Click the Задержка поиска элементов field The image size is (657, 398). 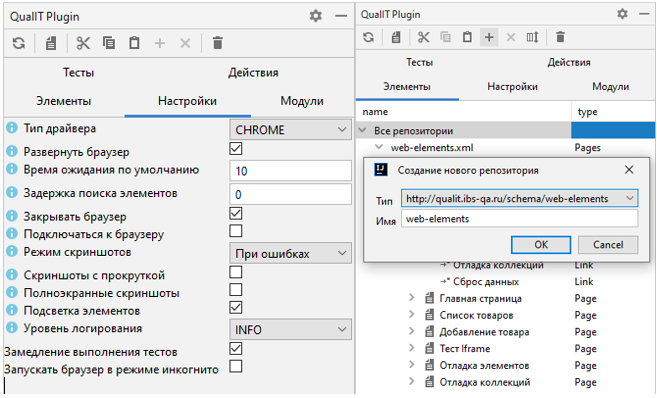click(x=290, y=194)
